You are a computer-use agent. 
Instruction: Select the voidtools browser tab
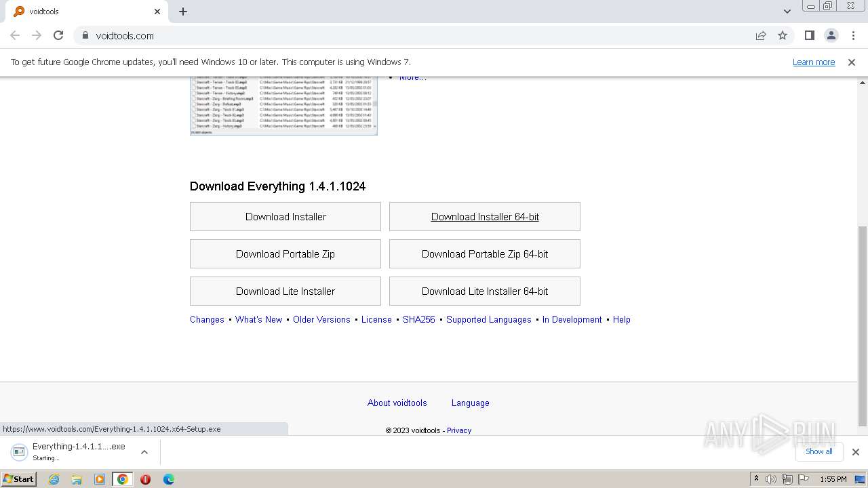pos(88,12)
